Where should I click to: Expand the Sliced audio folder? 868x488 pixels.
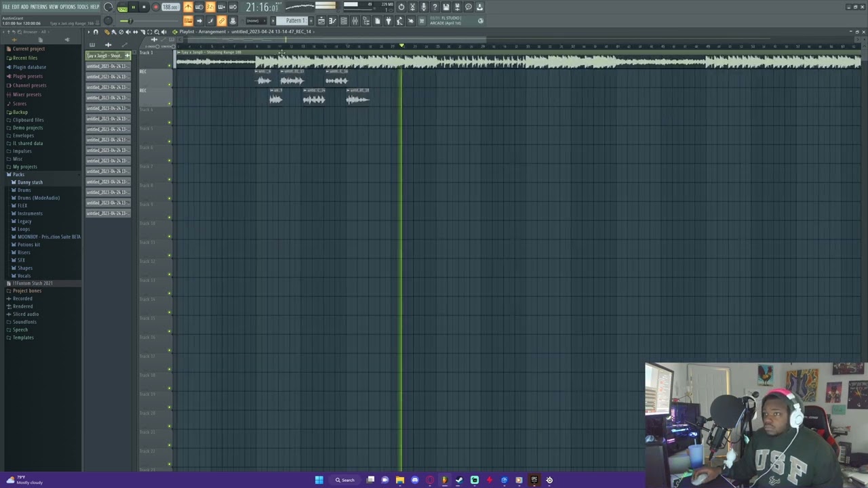click(x=25, y=314)
